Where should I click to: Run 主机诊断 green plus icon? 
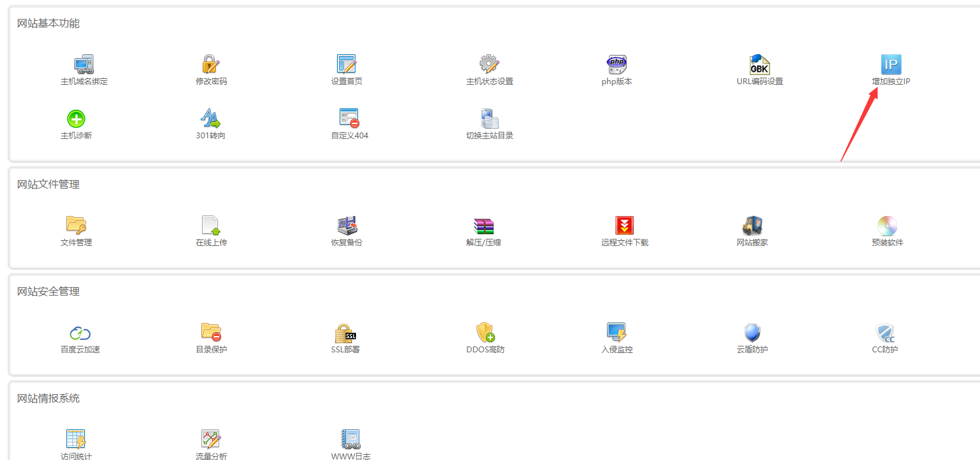click(x=76, y=119)
